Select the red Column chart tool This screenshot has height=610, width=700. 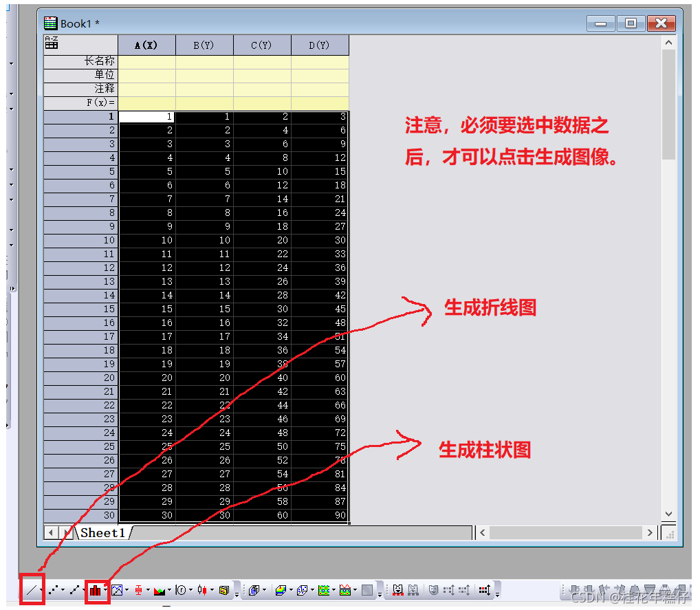pyautogui.click(x=95, y=590)
